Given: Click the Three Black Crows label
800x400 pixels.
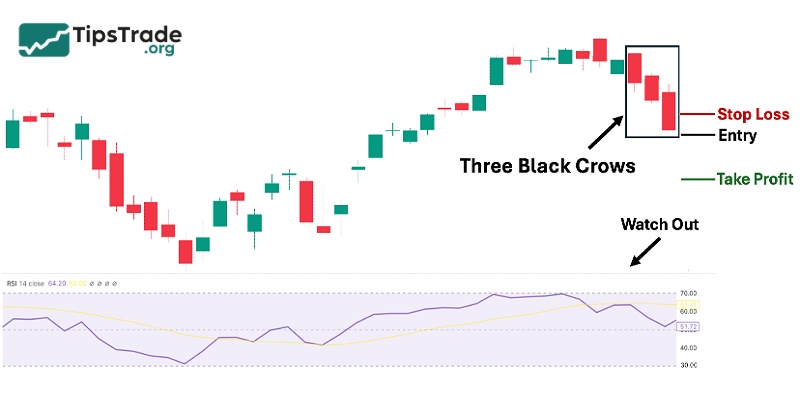Looking at the screenshot, I should pos(547,166).
